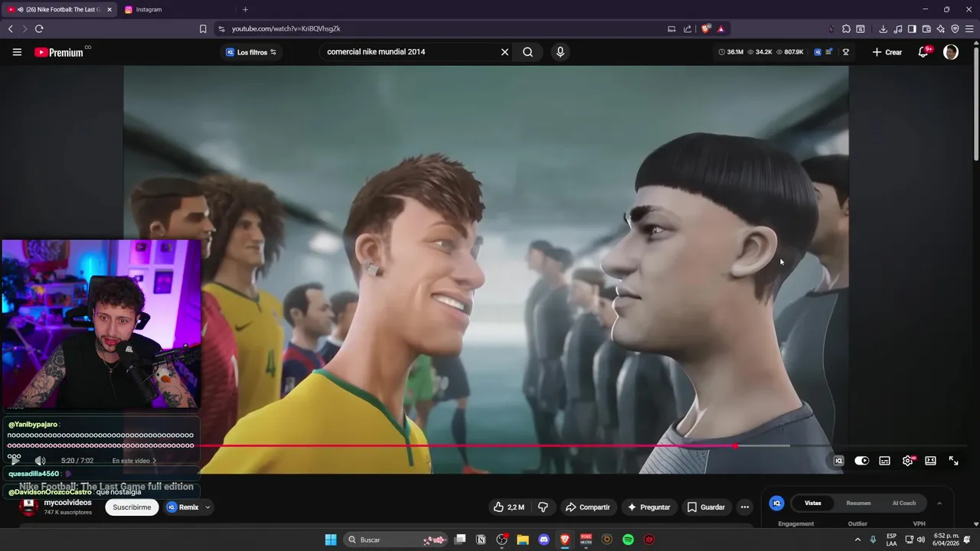Viewport: 980px width, 551px height.
Task: Toggle autoplay switch in the player
Action: click(x=861, y=461)
